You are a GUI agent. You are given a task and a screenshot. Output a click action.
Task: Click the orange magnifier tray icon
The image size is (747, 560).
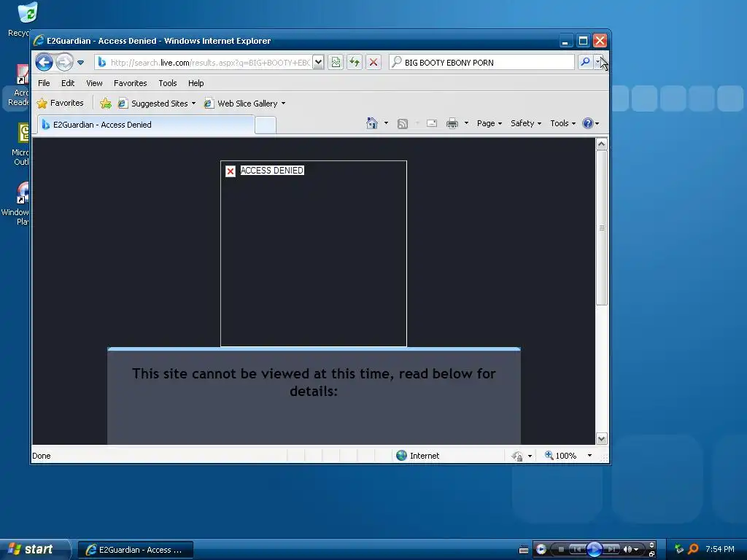[x=693, y=549]
